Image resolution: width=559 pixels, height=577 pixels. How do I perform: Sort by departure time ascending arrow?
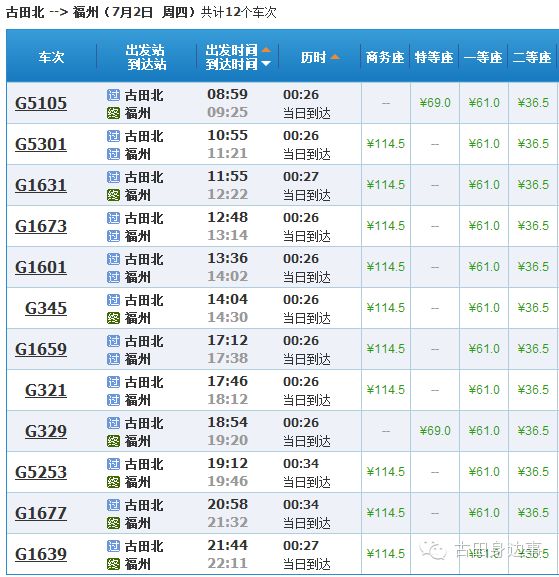point(266,50)
